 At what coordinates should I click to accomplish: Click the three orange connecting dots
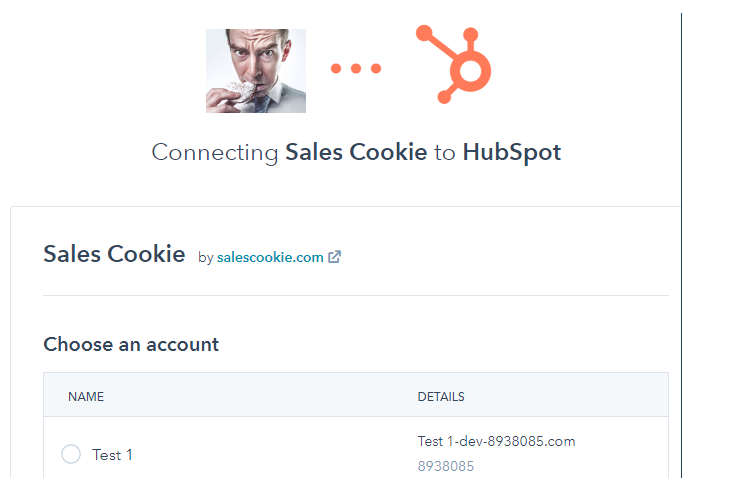pyautogui.click(x=356, y=68)
